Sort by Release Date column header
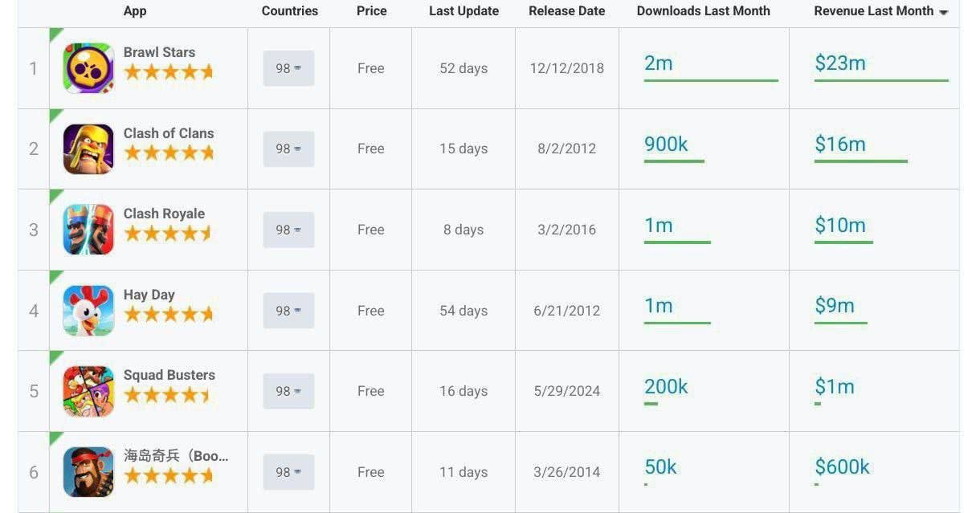Viewport: 980px width, 513px height. click(566, 11)
